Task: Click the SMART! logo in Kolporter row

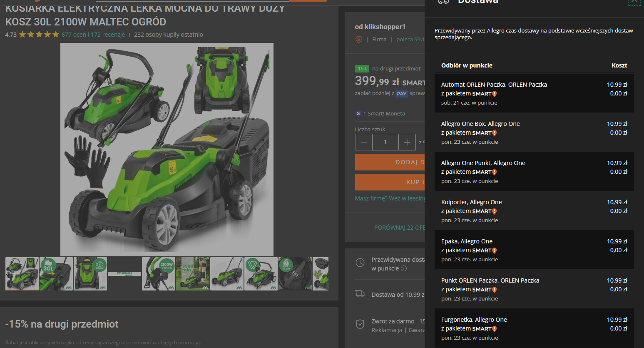Action: click(485, 211)
